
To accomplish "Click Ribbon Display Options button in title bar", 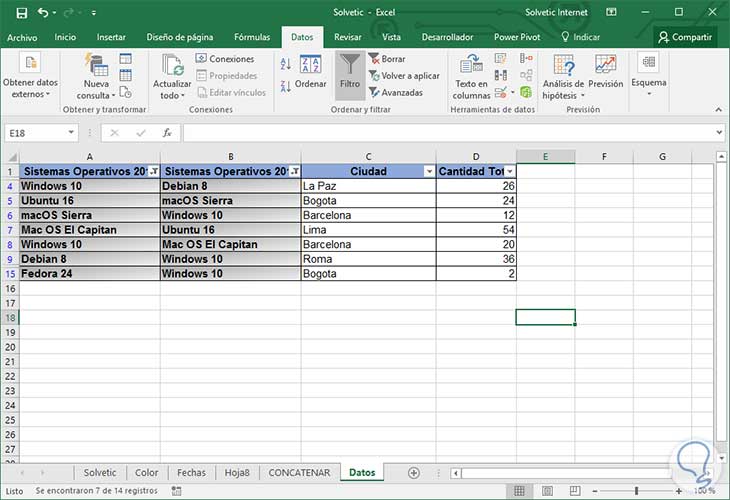I will [611, 13].
